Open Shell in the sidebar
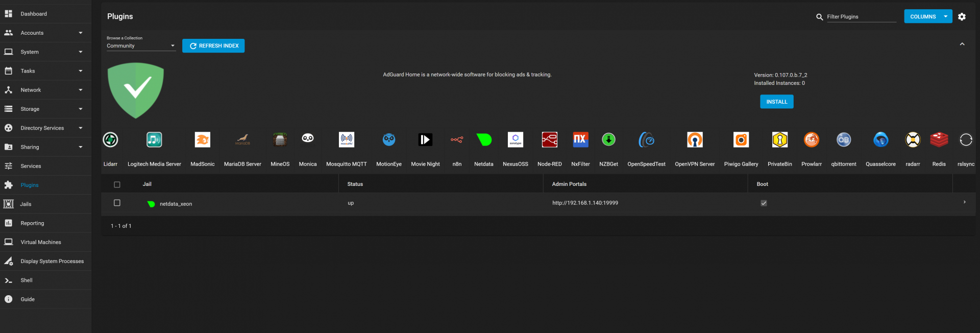The width and height of the screenshot is (980, 333). tap(45, 280)
